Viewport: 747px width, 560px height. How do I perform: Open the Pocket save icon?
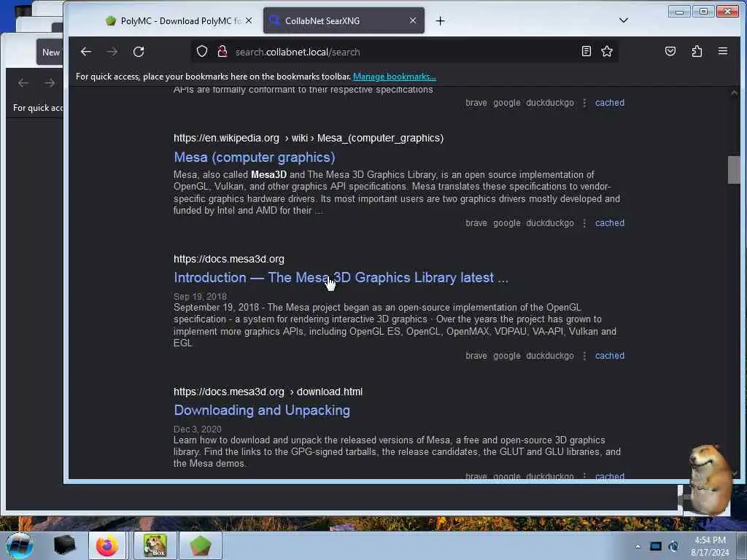pyautogui.click(x=670, y=52)
